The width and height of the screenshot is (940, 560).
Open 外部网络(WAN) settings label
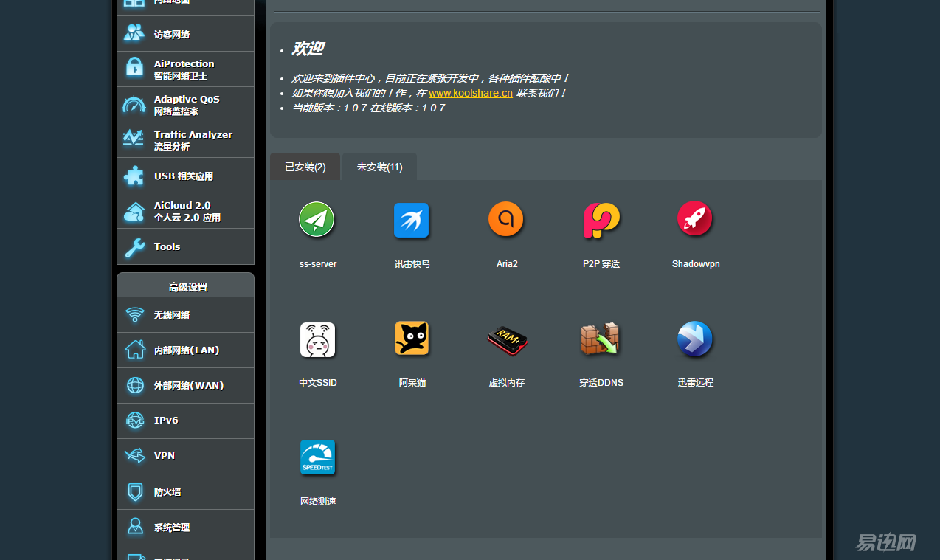pos(189,386)
